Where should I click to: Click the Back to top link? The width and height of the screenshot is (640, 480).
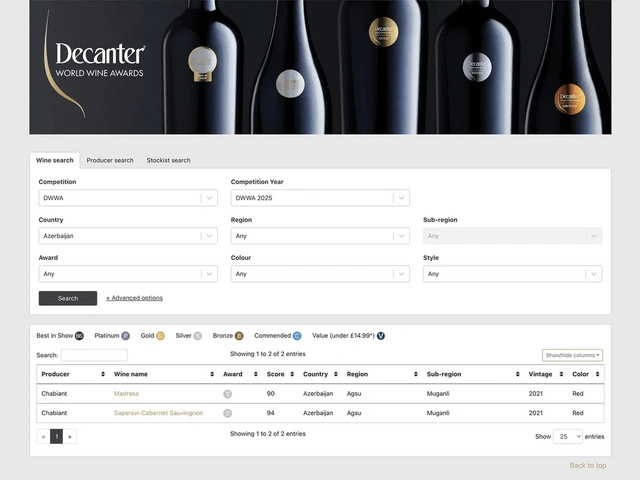588,465
